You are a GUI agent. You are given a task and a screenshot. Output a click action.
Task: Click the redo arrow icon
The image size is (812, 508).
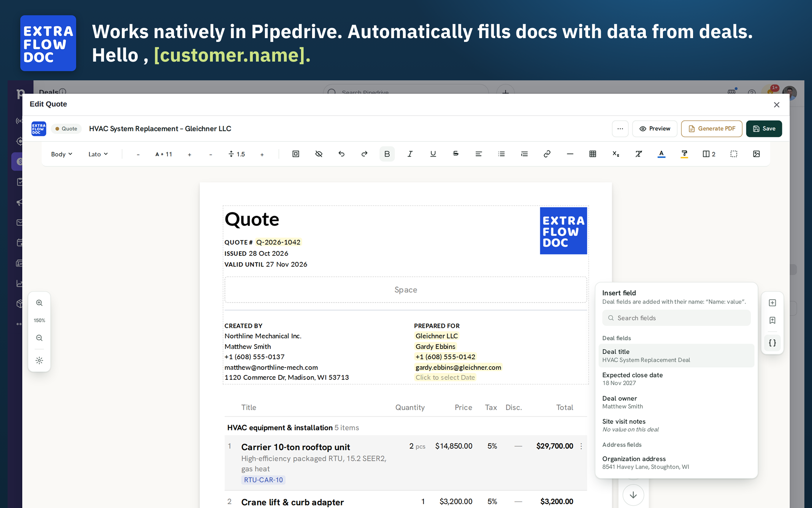click(364, 154)
